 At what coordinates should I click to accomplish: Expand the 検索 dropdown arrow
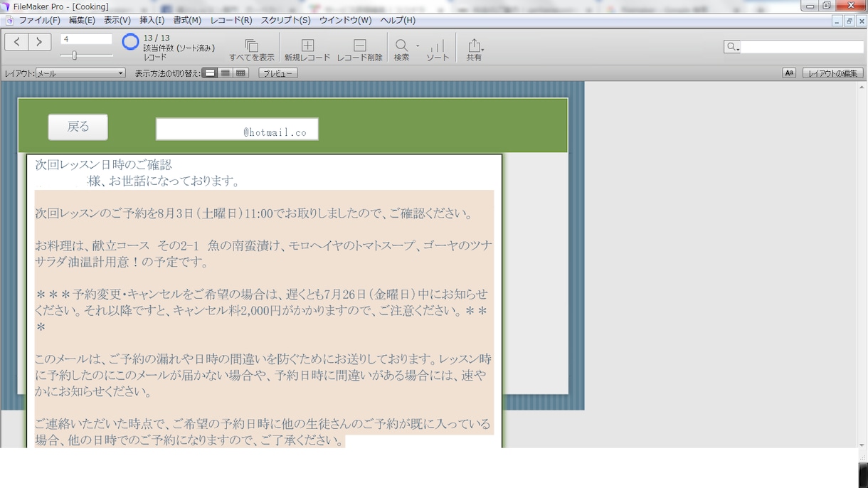click(418, 46)
